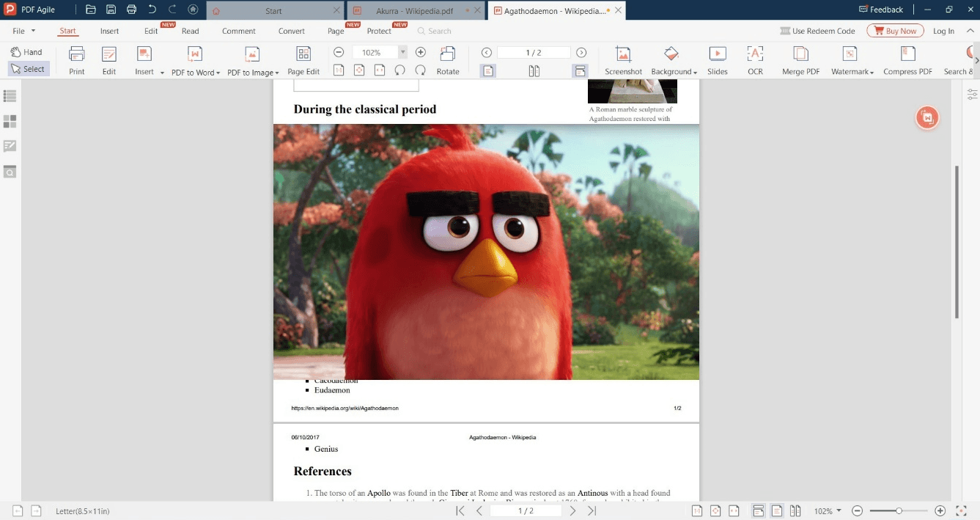Click the Undo arrow icon
This screenshot has height=520, width=980.
coord(152,10)
